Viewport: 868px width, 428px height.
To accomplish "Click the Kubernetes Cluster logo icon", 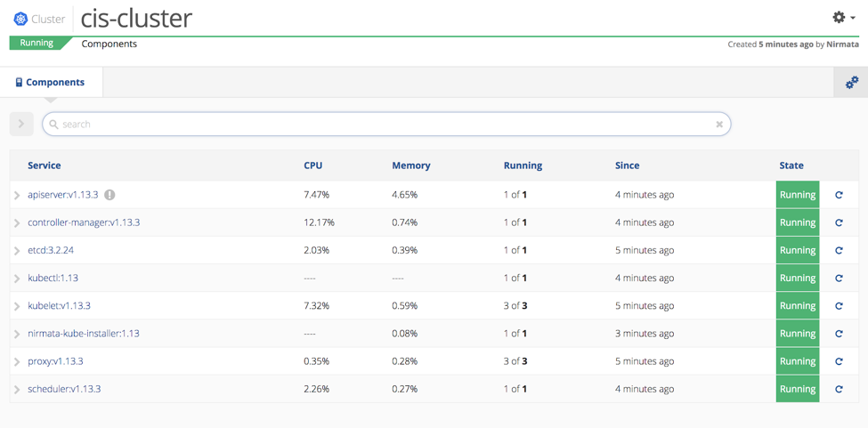I will pyautogui.click(x=21, y=19).
